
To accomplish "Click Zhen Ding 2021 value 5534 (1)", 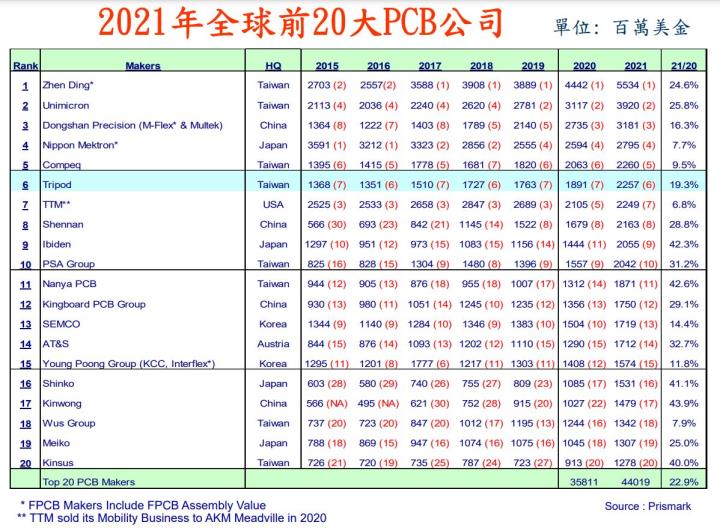I will 636,85.
